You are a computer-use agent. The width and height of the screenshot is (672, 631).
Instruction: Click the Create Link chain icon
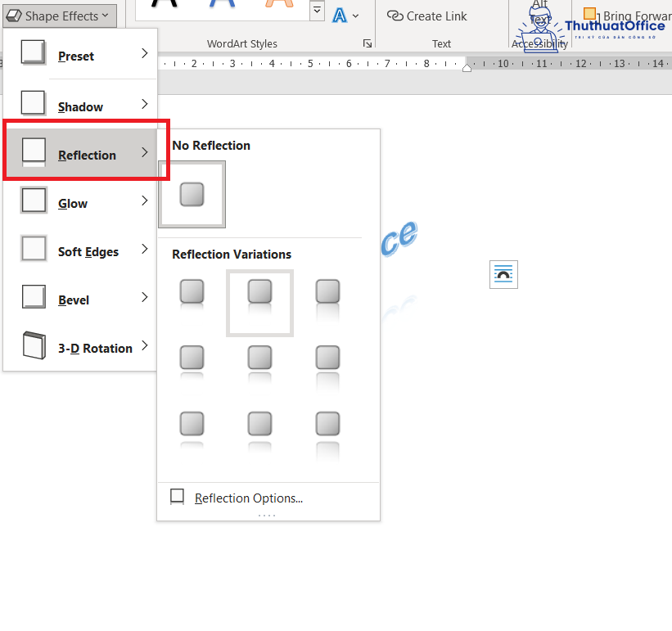[x=395, y=16]
